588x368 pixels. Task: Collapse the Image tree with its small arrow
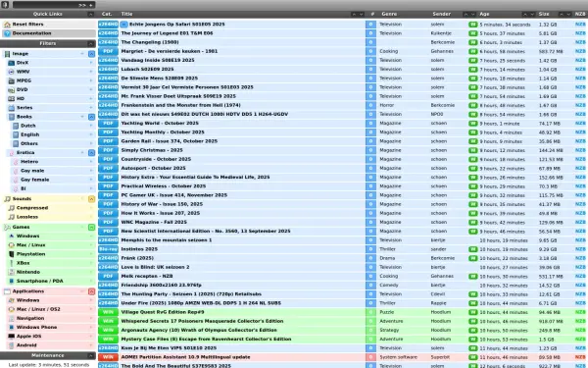pyautogui.click(x=82, y=54)
